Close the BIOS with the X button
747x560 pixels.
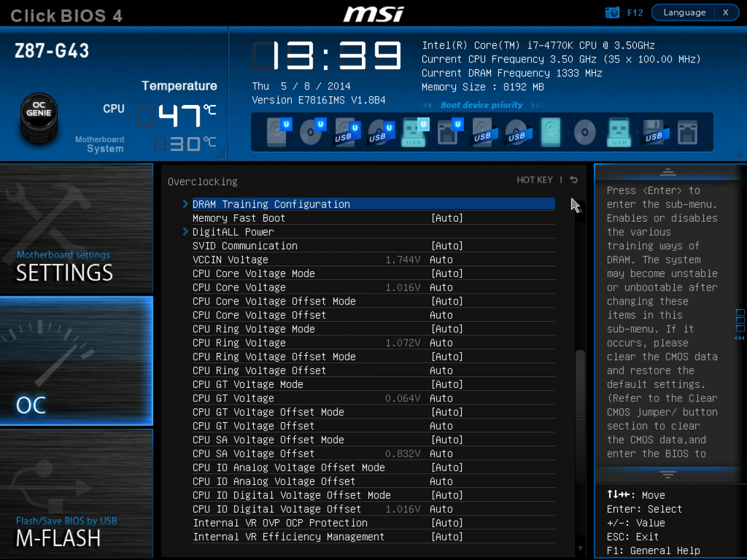tap(725, 12)
